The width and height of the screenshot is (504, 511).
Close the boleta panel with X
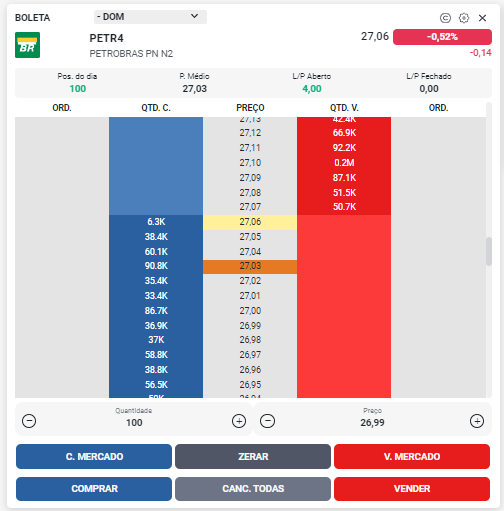coord(482,18)
